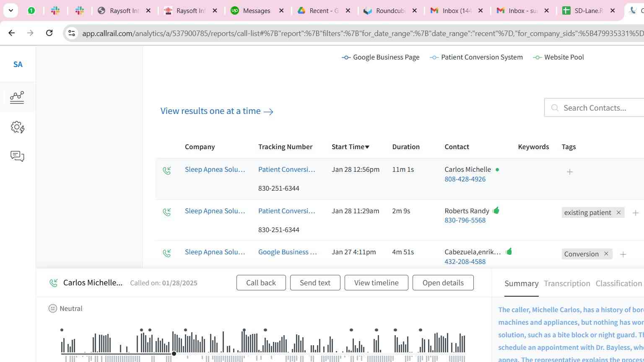Screen dimensions: 644x362
Task: Click the View timeline button
Action: tap(376, 283)
